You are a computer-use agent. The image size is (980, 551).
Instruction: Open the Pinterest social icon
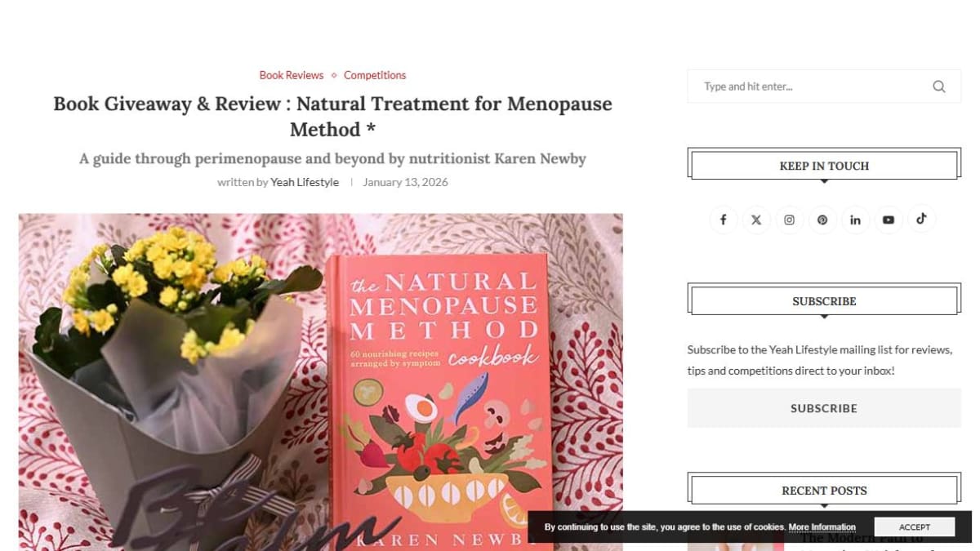pos(822,220)
